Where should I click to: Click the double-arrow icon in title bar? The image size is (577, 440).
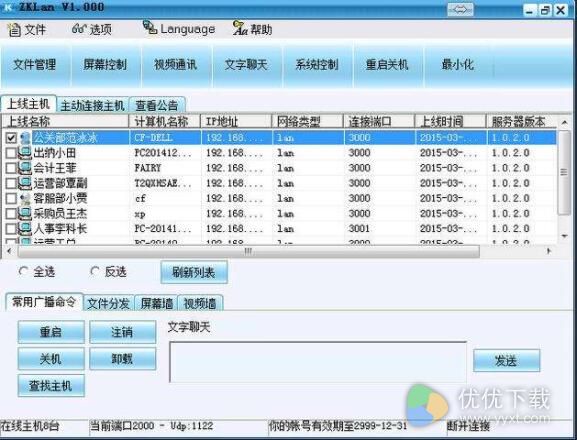click(x=460, y=10)
